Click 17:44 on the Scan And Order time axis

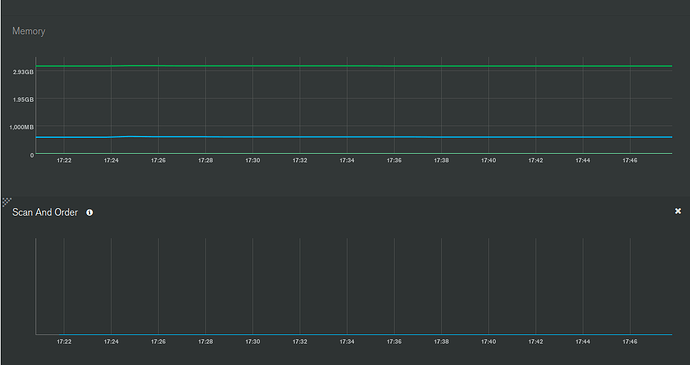coord(583,342)
